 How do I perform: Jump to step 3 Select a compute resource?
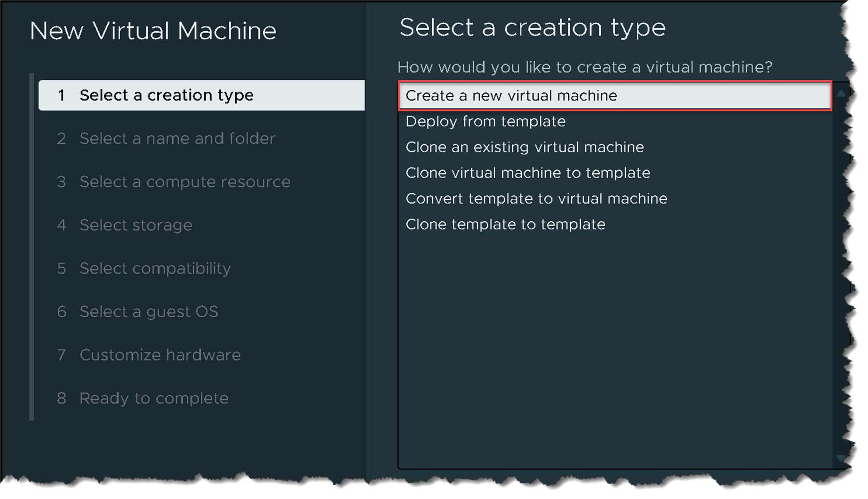click(x=184, y=182)
